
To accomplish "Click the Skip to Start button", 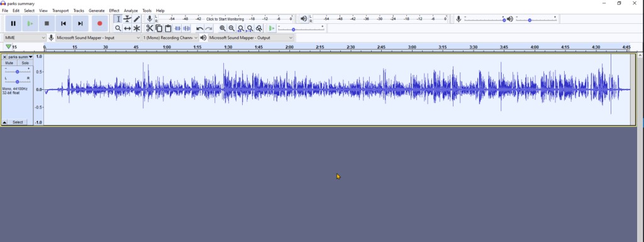I will pos(64,23).
